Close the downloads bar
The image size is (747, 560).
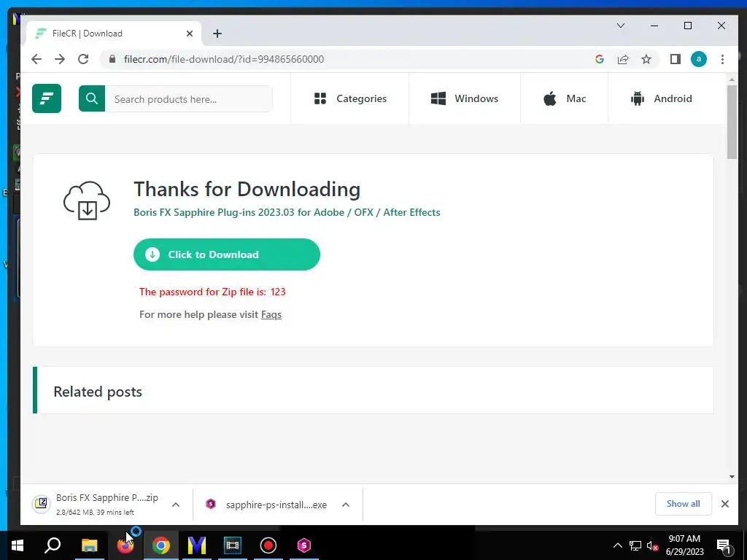(724, 504)
